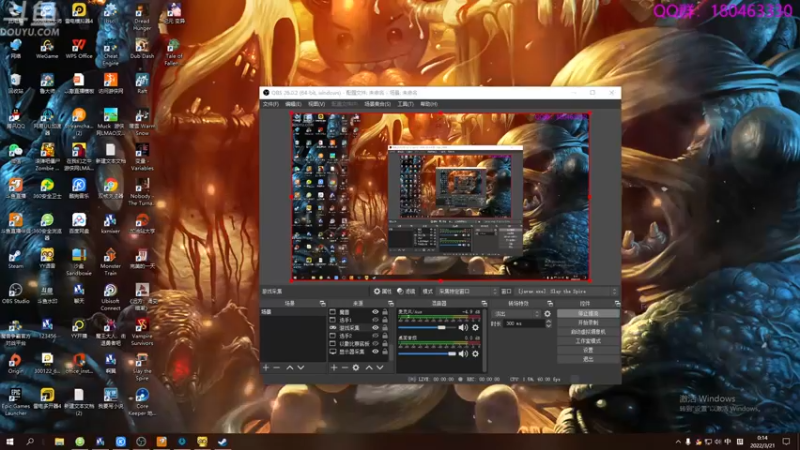Toggle the lock on the 游戏采集 source
Viewport: 800px width, 450px height.
pos(385,328)
